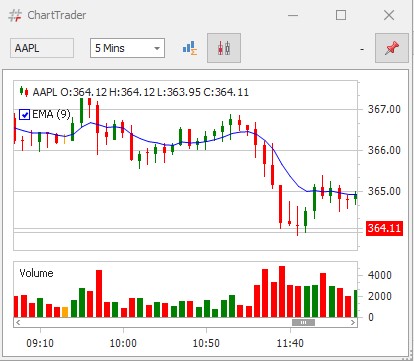This screenshot has height=361, width=414.
Task: Click the 09:10 time axis label
Action: (40, 343)
